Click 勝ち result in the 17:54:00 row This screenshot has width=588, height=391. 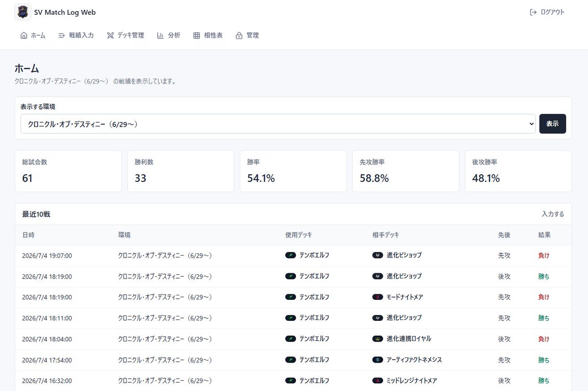pyautogui.click(x=544, y=360)
